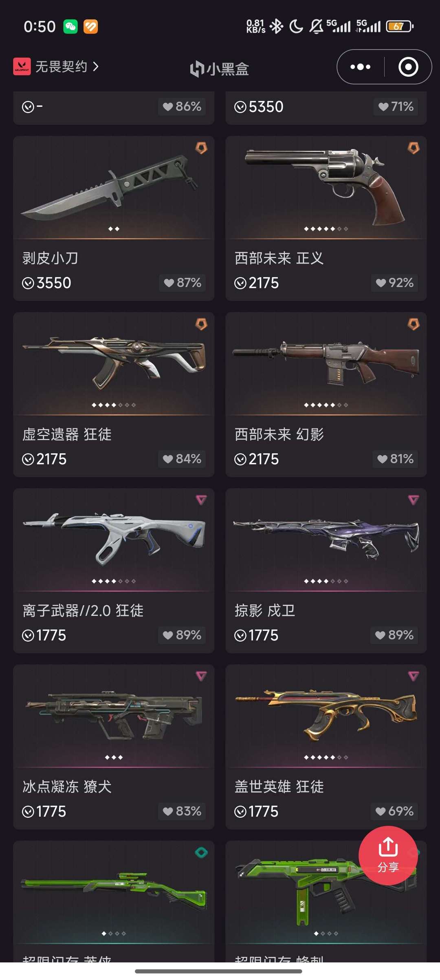440x980 pixels.
Task: Open mini-program three-dot menu
Action: click(x=361, y=67)
